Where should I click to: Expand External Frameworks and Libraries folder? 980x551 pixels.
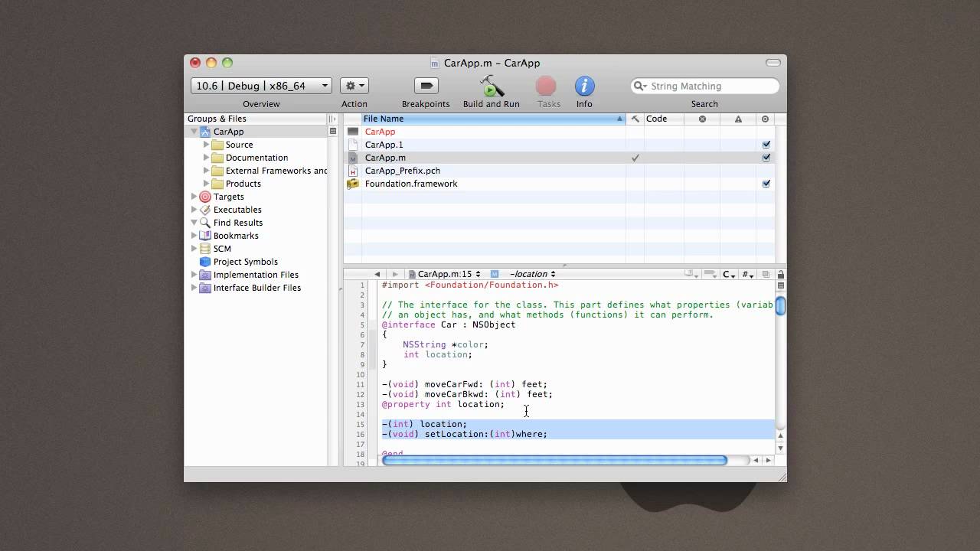206,171
